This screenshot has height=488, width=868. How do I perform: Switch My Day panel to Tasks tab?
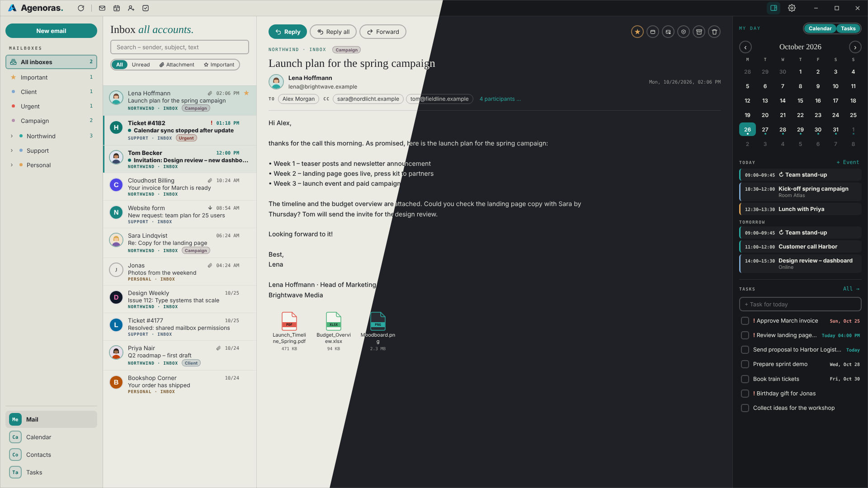(x=848, y=28)
